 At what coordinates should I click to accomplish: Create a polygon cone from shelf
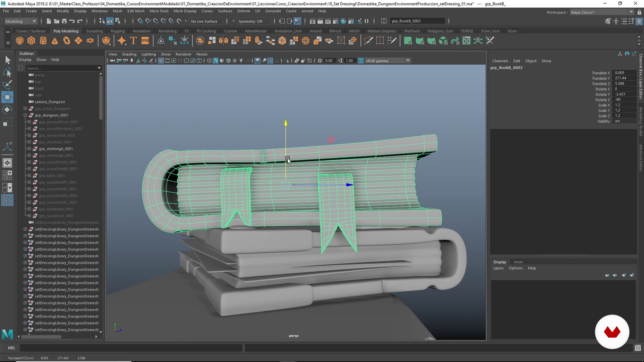coord(55,40)
